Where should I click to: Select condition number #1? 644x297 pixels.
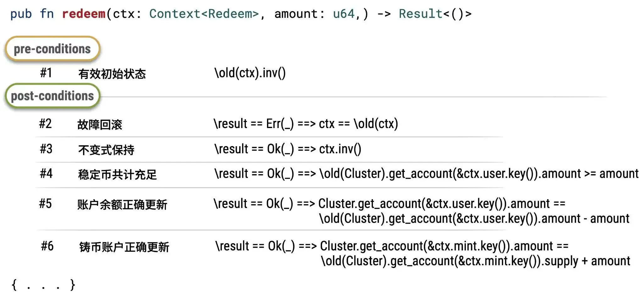tap(46, 73)
